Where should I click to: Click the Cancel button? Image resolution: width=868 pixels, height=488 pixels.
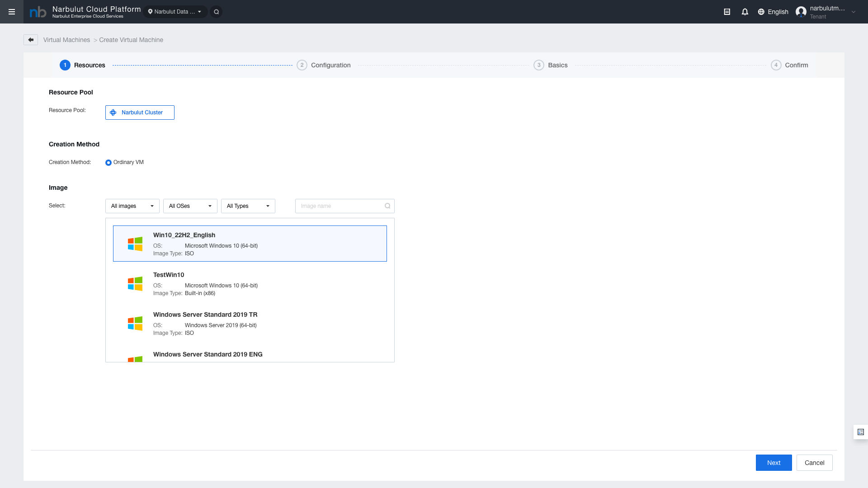click(815, 463)
